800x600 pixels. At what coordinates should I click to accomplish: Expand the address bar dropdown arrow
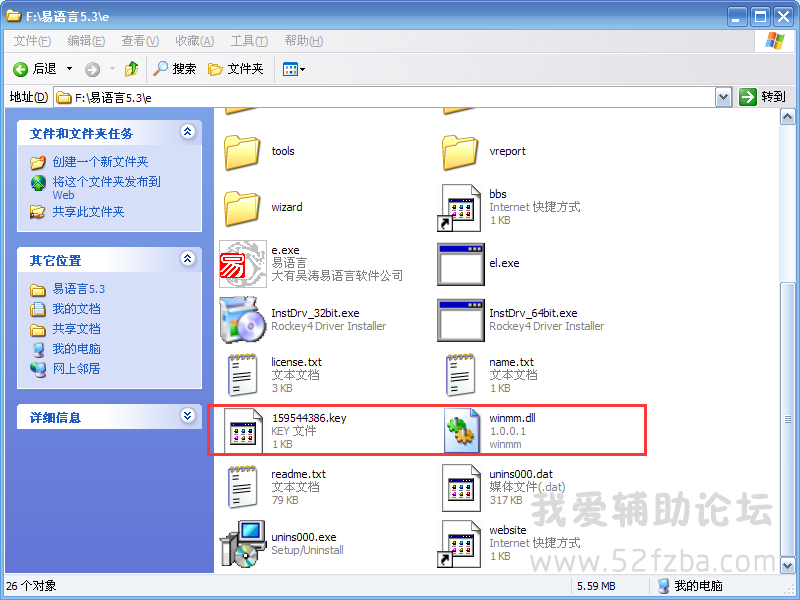point(723,97)
